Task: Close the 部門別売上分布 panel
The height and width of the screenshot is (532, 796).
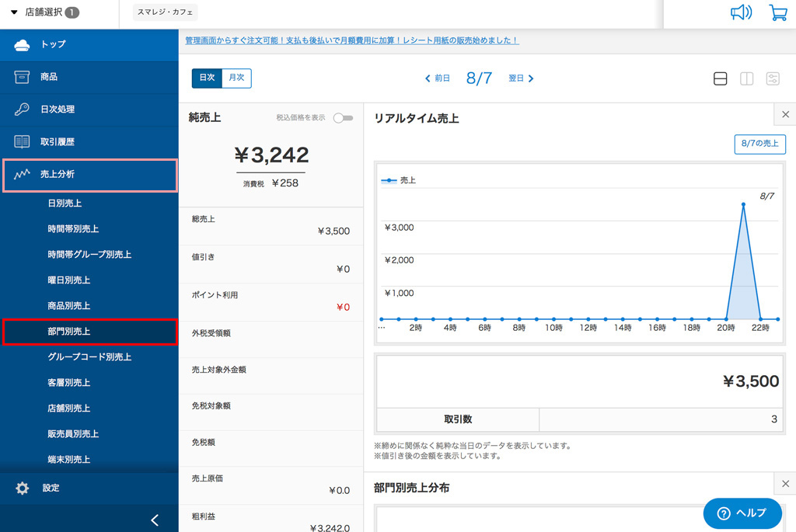Action: click(785, 484)
